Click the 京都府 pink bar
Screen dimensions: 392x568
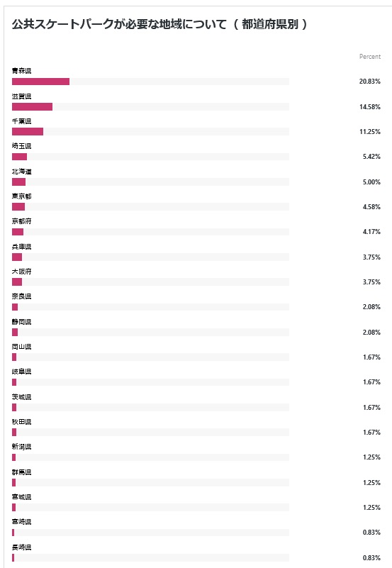18,232
